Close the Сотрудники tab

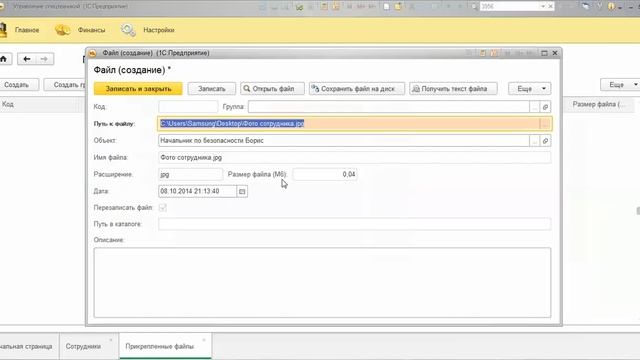[111, 340]
